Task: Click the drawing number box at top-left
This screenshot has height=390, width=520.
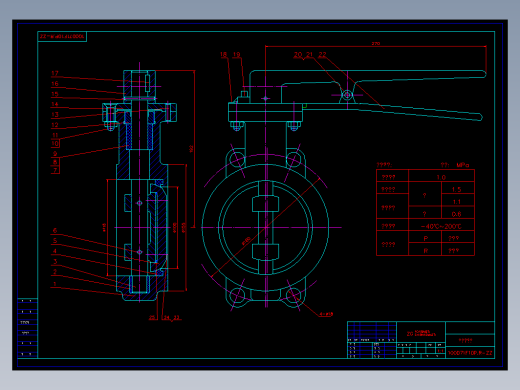Action: [62, 36]
